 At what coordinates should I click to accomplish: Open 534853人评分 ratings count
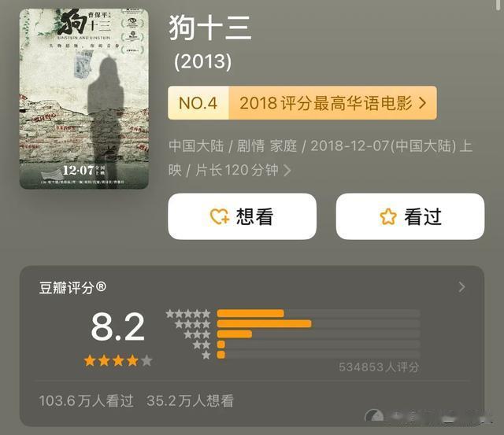(x=379, y=367)
